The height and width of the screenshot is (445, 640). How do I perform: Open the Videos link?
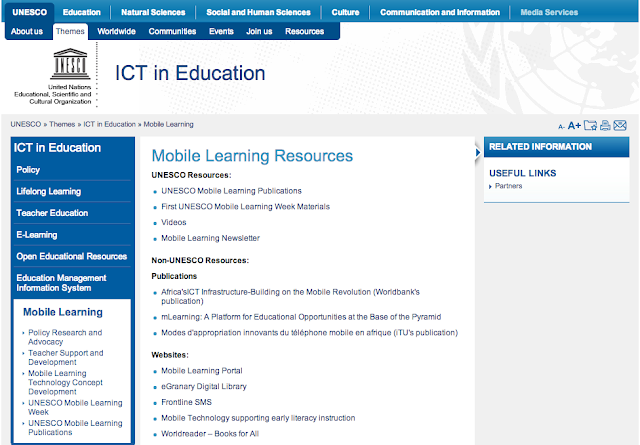pyautogui.click(x=174, y=222)
